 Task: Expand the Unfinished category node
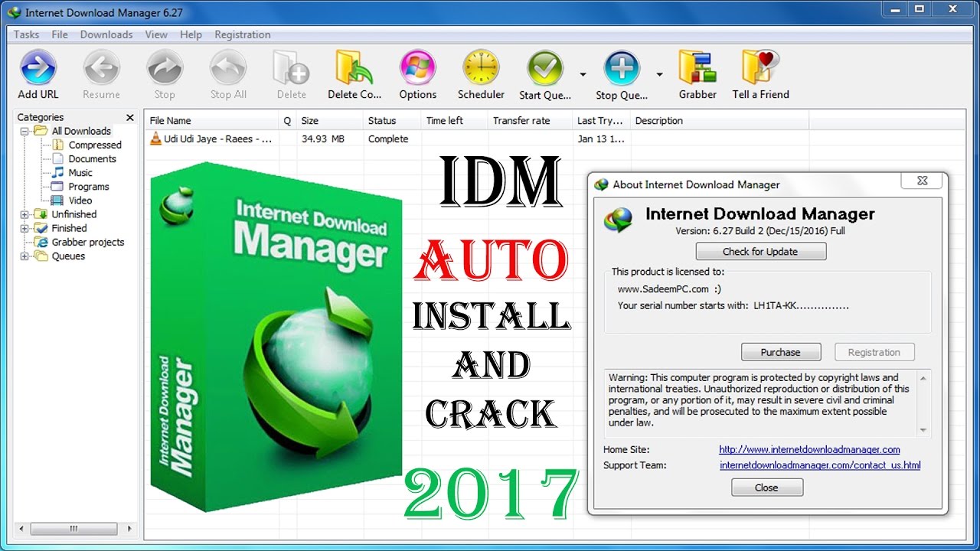pyautogui.click(x=24, y=214)
